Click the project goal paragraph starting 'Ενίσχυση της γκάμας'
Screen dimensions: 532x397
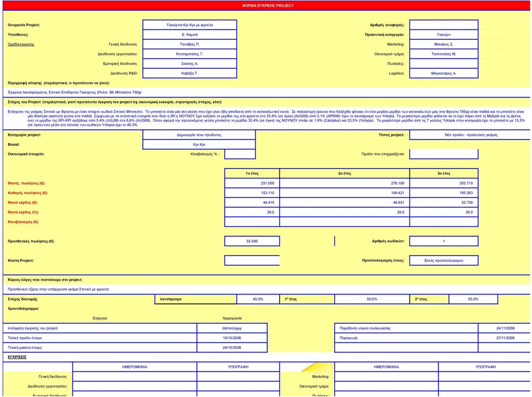[267, 118]
